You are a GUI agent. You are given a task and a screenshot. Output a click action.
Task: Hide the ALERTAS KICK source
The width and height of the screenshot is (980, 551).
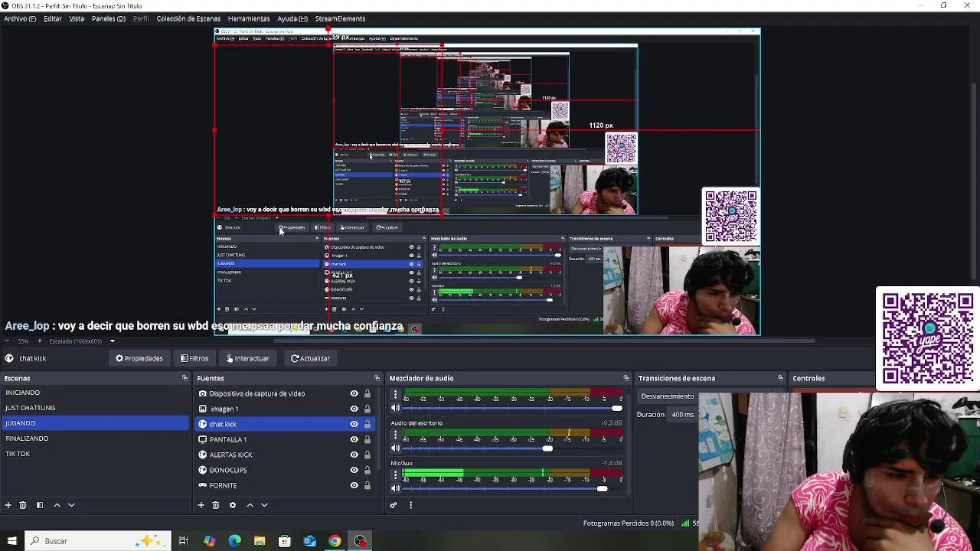354,455
